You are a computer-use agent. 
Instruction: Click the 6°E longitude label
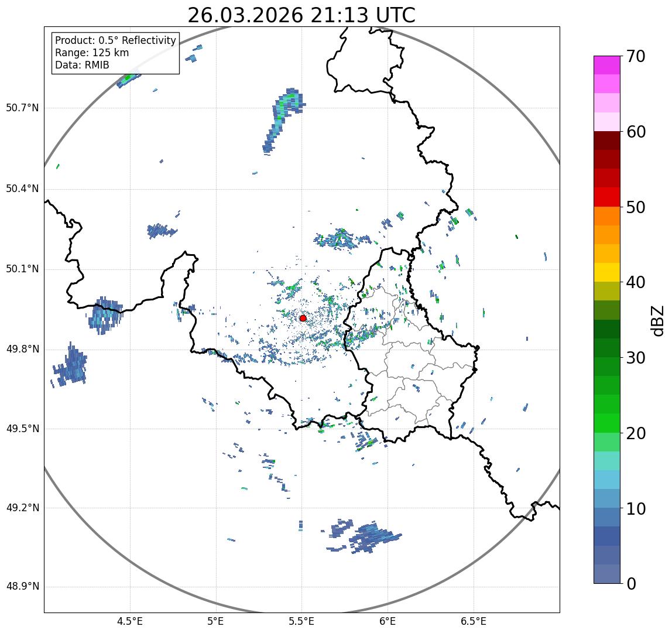pyautogui.click(x=388, y=621)
